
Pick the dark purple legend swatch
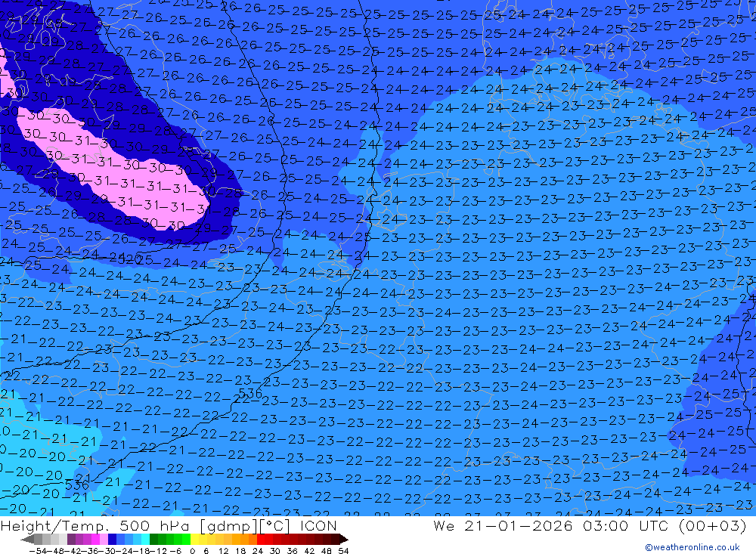point(71,540)
